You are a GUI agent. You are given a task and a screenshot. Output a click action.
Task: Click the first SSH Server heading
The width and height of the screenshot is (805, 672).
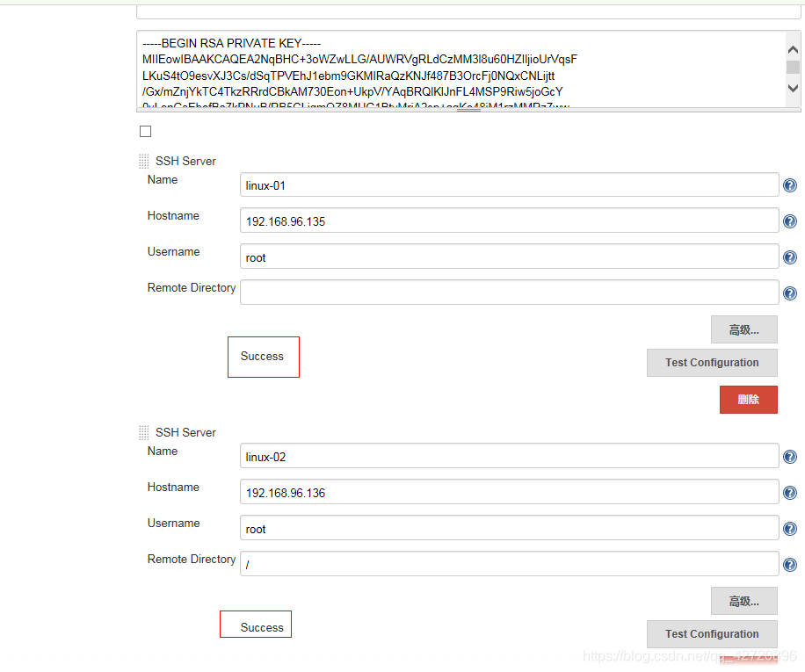[x=185, y=161]
